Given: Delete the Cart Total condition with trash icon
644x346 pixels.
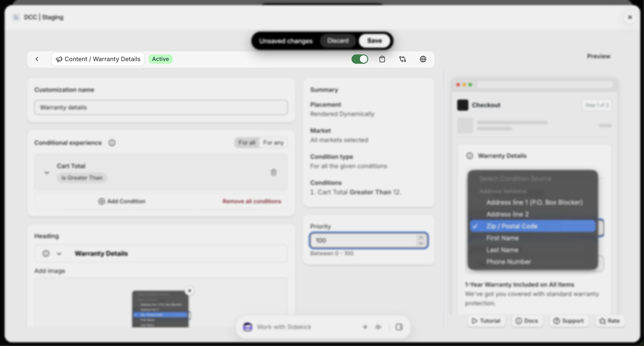Looking at the screenshot, I should pos(273,172).
